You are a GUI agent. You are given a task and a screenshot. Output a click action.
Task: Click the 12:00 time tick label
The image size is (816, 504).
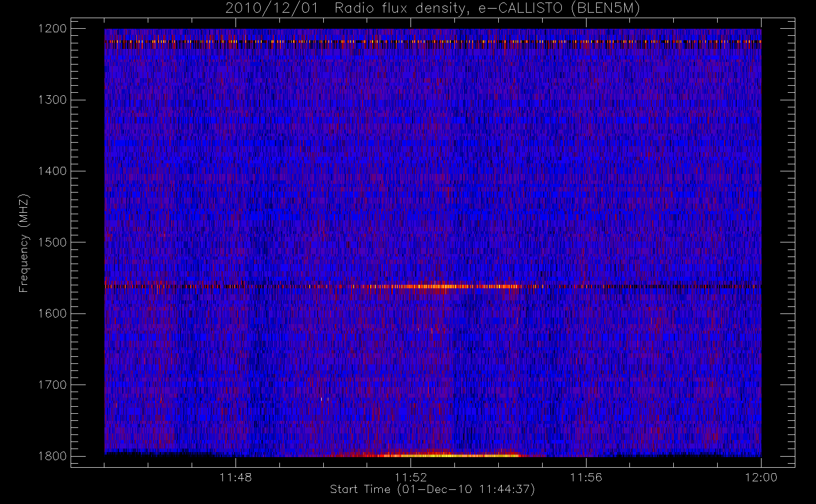click(x=761, y=477)
